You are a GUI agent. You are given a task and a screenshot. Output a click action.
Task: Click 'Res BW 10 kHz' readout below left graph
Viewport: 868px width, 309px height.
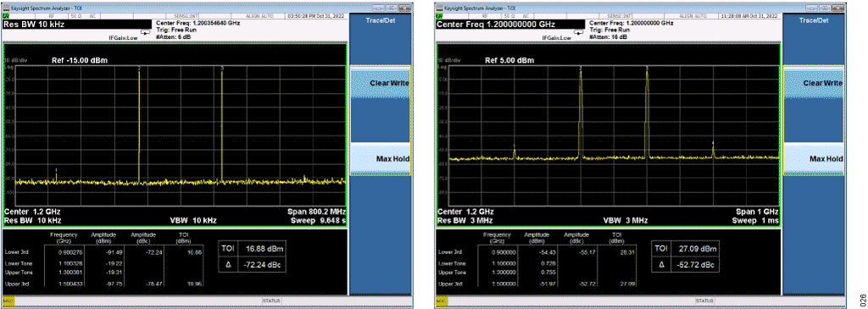click(33, 221)
